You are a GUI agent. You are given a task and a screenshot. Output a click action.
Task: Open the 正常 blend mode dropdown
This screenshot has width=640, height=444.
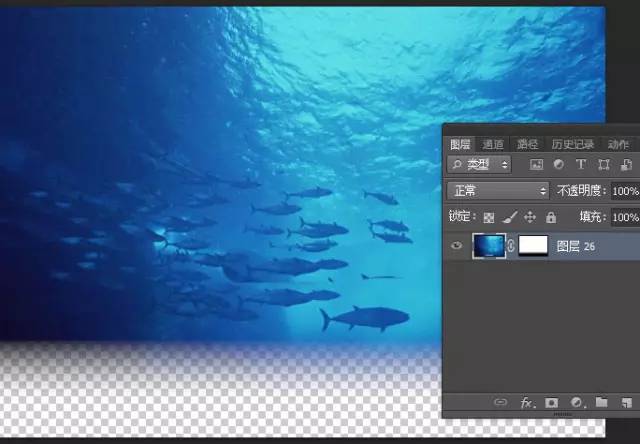(498, 190)
